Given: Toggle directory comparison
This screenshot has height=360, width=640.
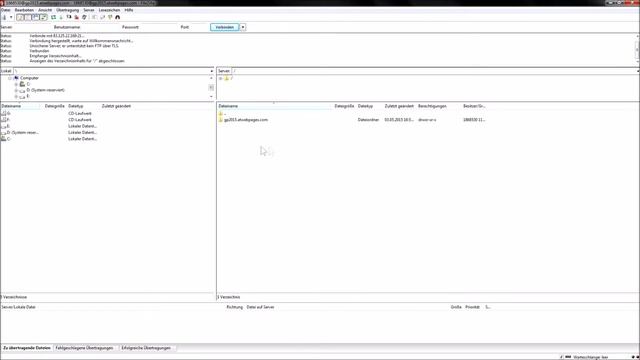Looking at the screenshot, I should [x=102, y=17].
